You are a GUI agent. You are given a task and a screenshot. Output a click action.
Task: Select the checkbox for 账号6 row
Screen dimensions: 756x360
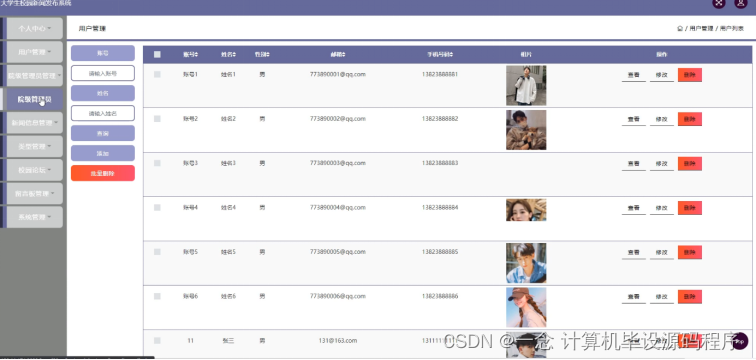[157, 296]
